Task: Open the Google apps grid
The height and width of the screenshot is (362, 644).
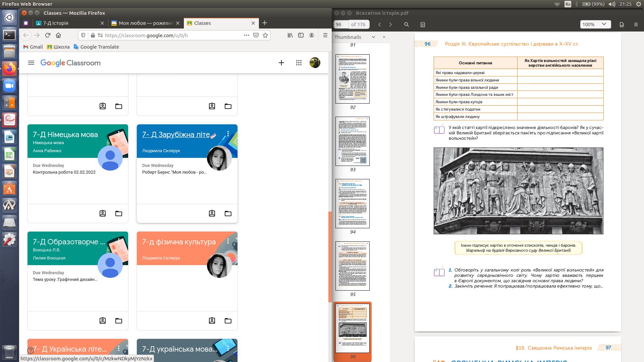Action: point(299,63)
